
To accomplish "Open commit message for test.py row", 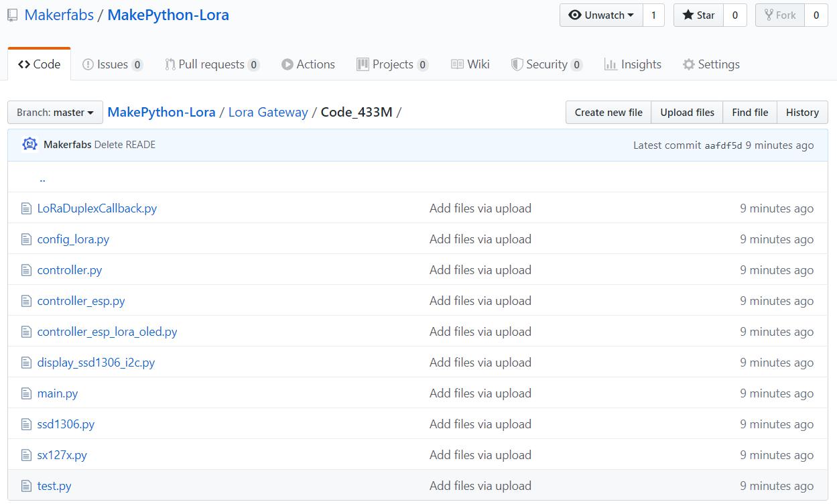I will (480, 486).
